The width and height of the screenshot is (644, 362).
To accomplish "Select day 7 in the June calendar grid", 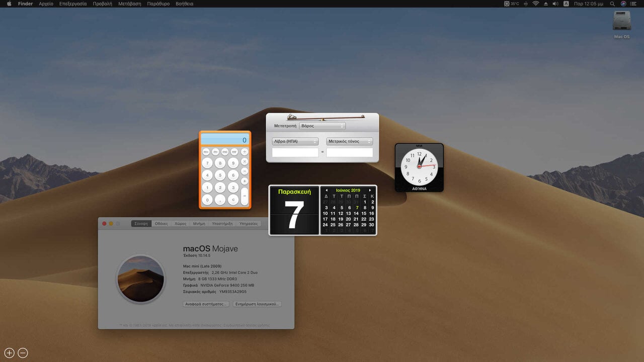I will point(357,208).
